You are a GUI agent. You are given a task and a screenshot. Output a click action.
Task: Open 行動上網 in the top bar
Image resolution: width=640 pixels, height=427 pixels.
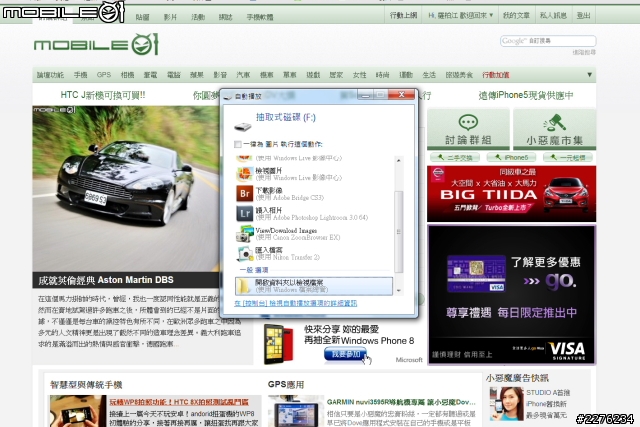[403, 15]
